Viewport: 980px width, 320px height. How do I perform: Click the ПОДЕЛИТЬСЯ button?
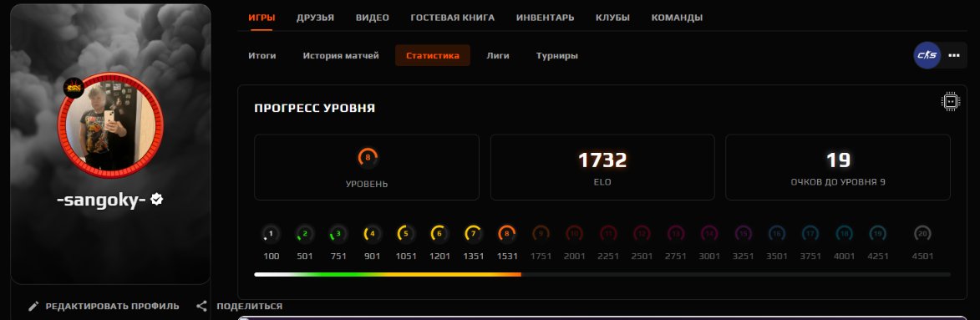240,307
